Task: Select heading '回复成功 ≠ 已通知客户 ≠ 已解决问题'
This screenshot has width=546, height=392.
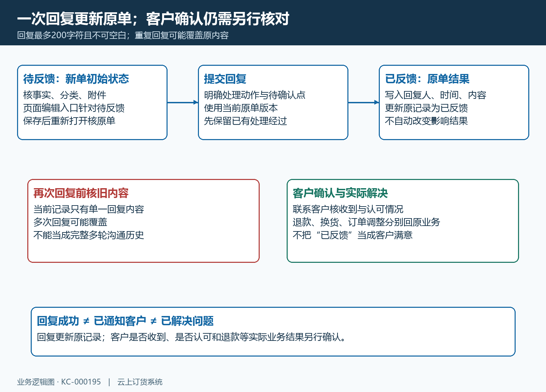Action: [125, 321]
